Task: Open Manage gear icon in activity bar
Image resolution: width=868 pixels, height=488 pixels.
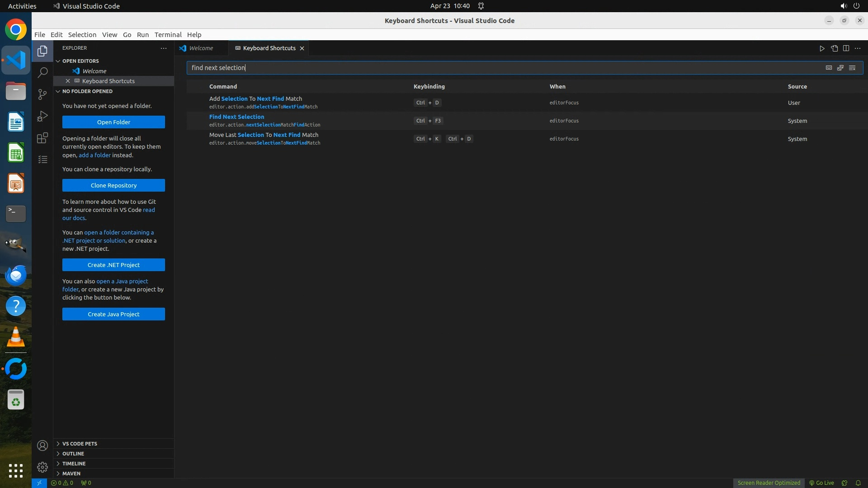Action: [x=42, y=467]
